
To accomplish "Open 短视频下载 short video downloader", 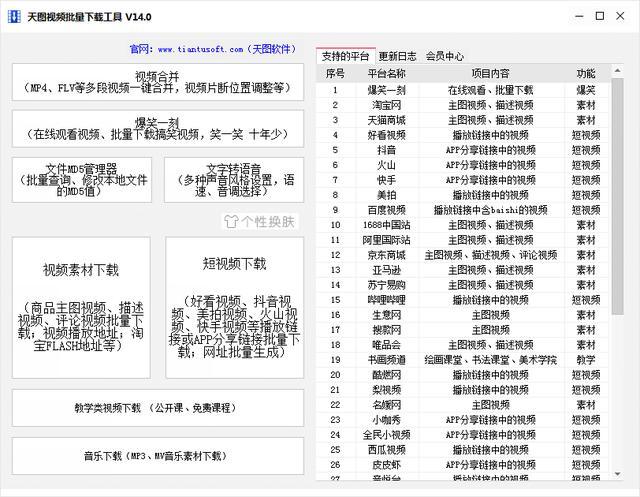I will click(x=235, y=308).
